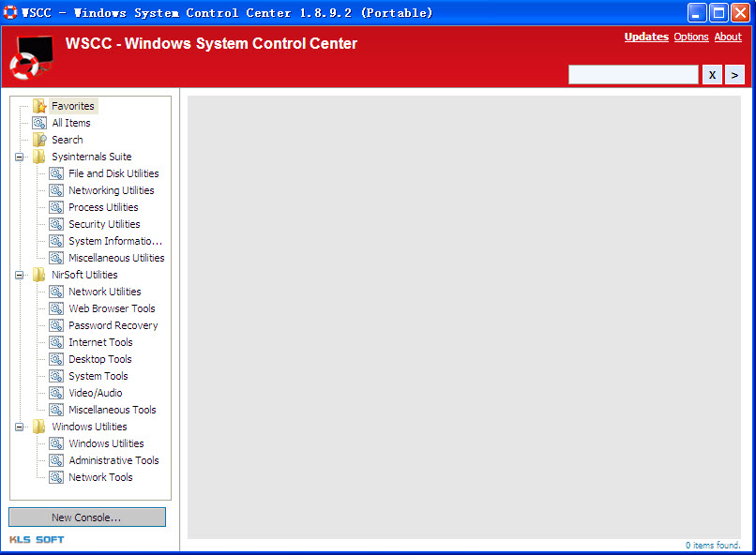
Task: Click the Miscellaneous Tools icon
Action: (56, 410)
